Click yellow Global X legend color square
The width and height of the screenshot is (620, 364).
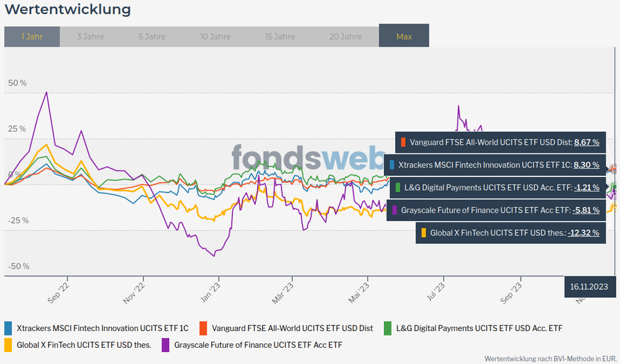click(9, 345)
